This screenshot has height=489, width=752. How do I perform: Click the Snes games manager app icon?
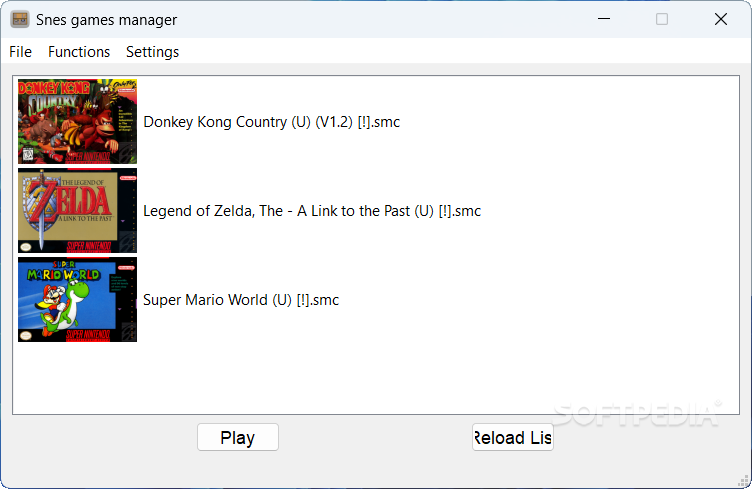tap(20, 19)
